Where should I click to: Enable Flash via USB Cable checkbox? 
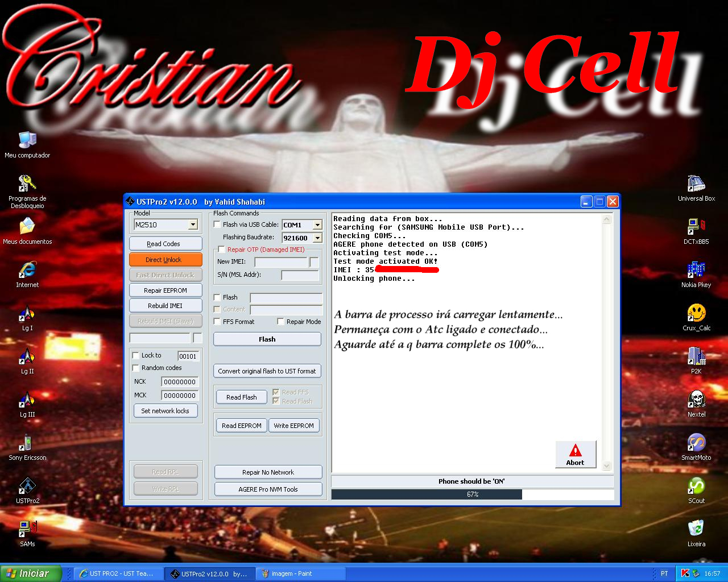pyautogui.click(x=217, y=225)
